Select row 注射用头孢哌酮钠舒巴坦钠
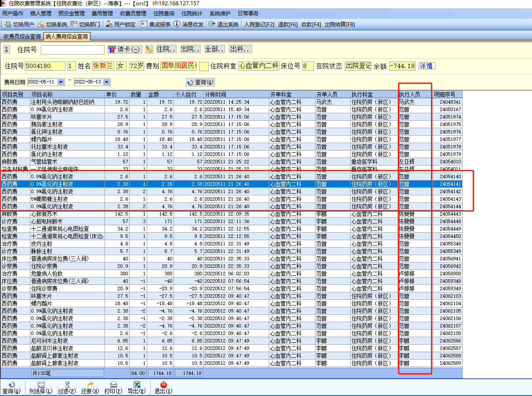532x396 pixels. [231, 102]
